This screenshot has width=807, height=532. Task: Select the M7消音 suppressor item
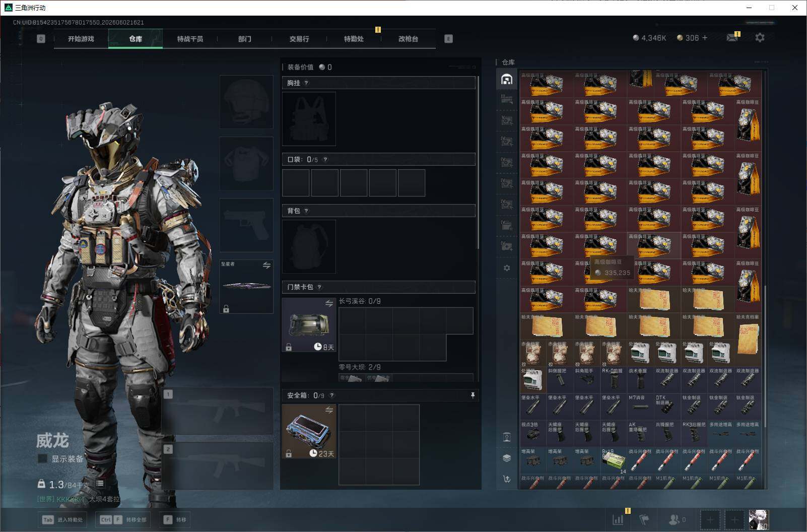[x=640, y=407]
